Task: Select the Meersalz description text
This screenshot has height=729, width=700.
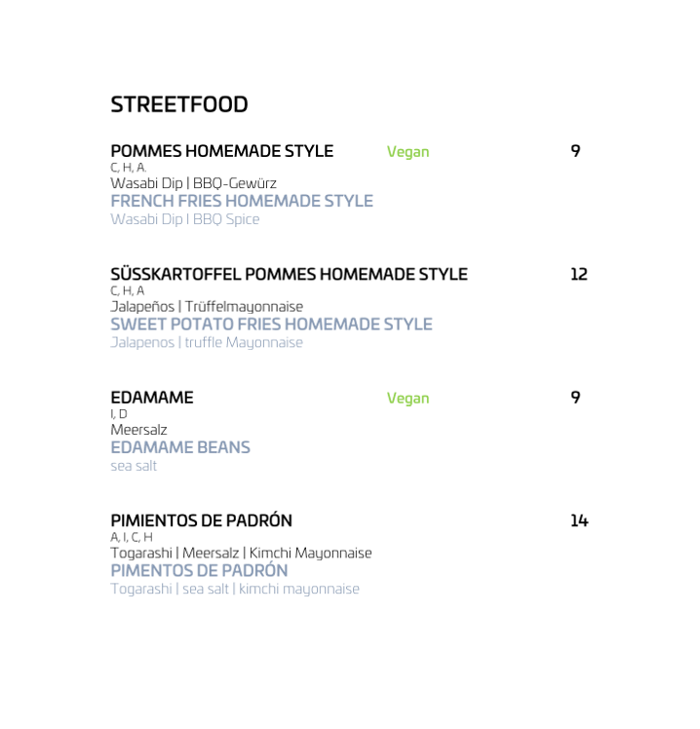Action: pos(138,430)
